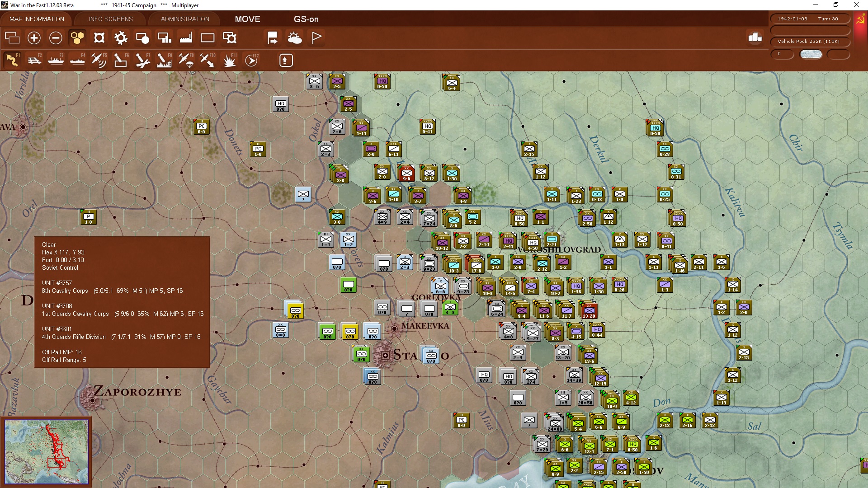Click the Off Rail MP: 16 line
The height and width of the screenshot is (488, 868).
pos(62,352)
